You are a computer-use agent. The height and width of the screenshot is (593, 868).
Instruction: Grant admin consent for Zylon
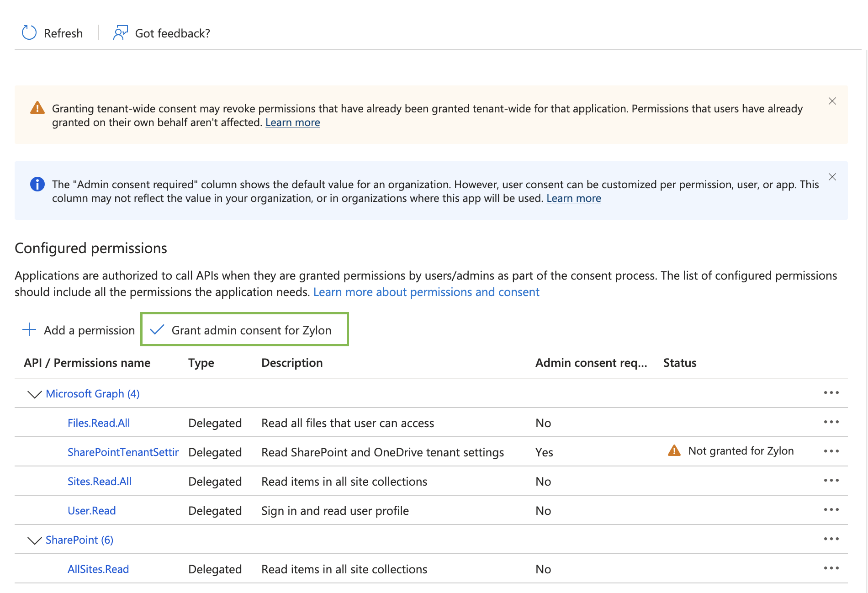pyautogui.click(x=245, y=330)
